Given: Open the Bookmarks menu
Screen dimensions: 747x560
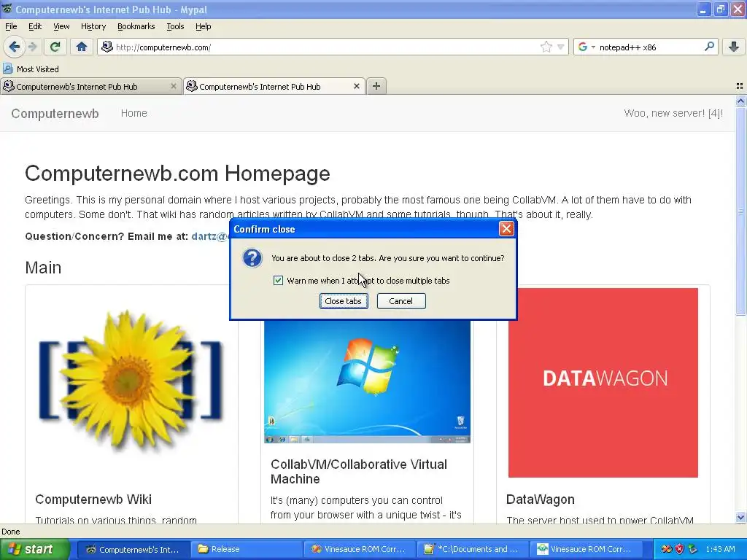Looking at the screenshot, I should click(x=136, y=26).
